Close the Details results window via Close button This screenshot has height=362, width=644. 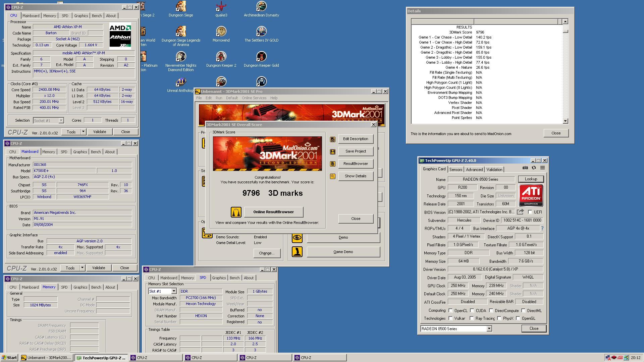(x=556, y=133)
